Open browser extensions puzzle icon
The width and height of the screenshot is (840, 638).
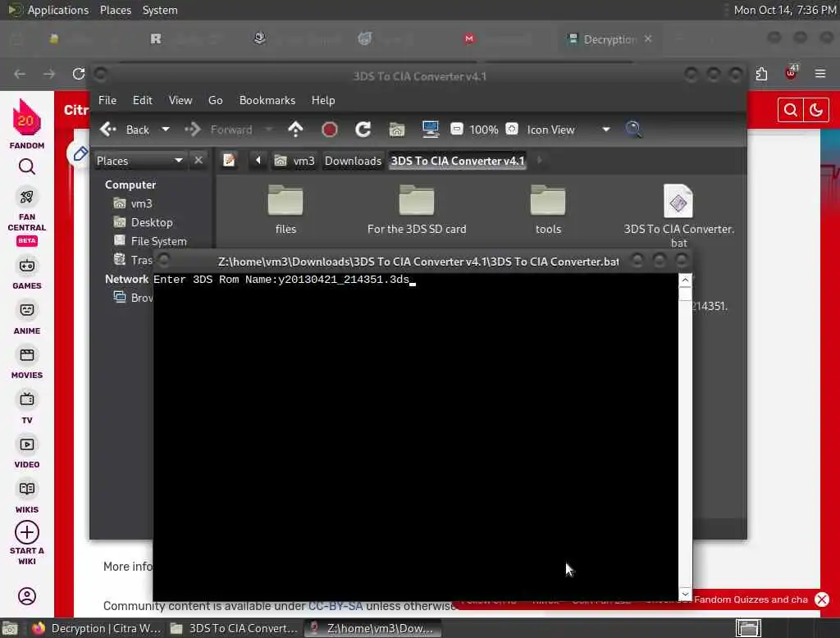(x=761, y=73)
